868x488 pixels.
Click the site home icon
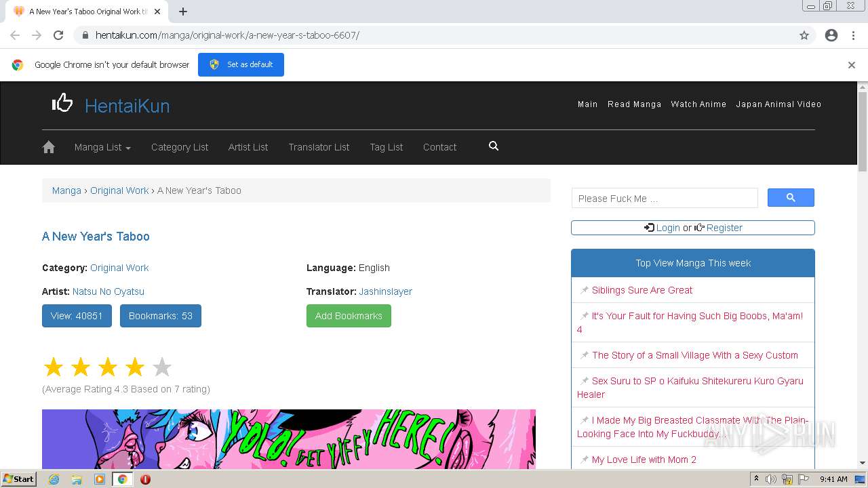[49, 147]
